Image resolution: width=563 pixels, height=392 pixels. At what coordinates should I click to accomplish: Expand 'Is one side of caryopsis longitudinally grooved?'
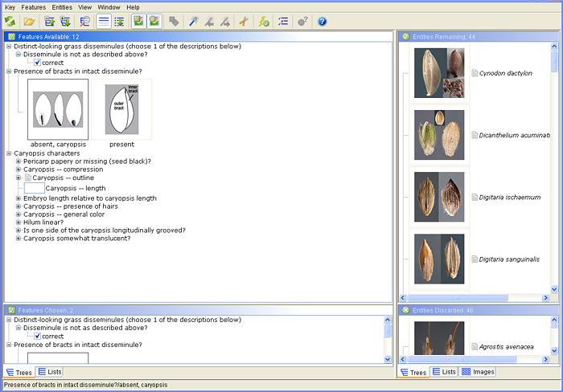(x=18, y=231)
